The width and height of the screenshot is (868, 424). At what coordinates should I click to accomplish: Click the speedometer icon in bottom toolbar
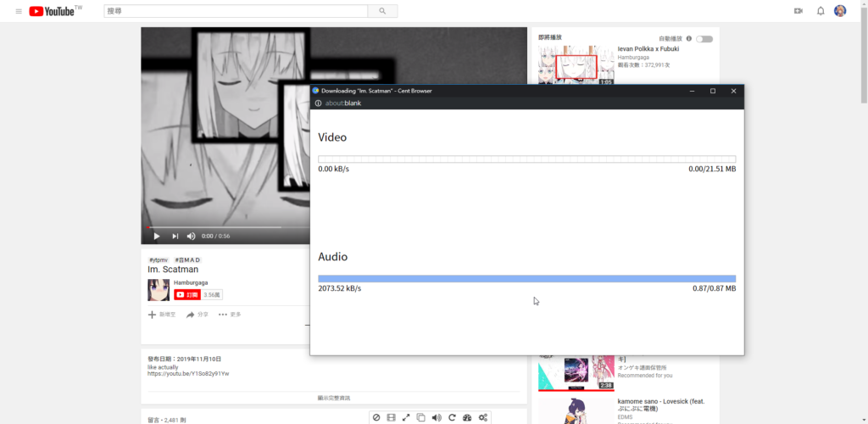tap(467, 417)
